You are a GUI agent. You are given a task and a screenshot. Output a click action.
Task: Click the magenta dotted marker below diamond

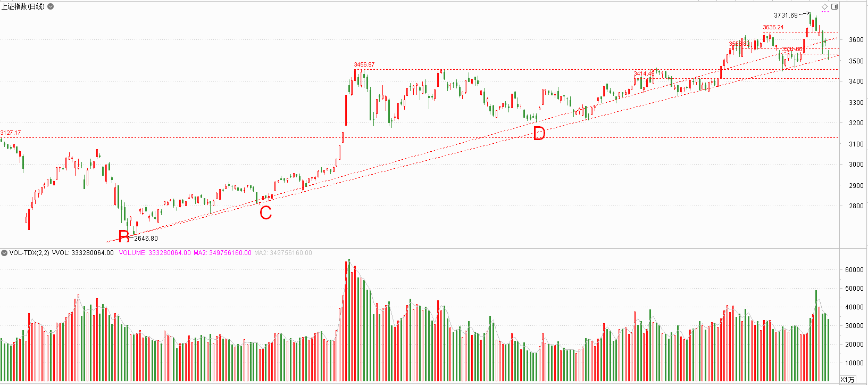(x=825, y=12)
